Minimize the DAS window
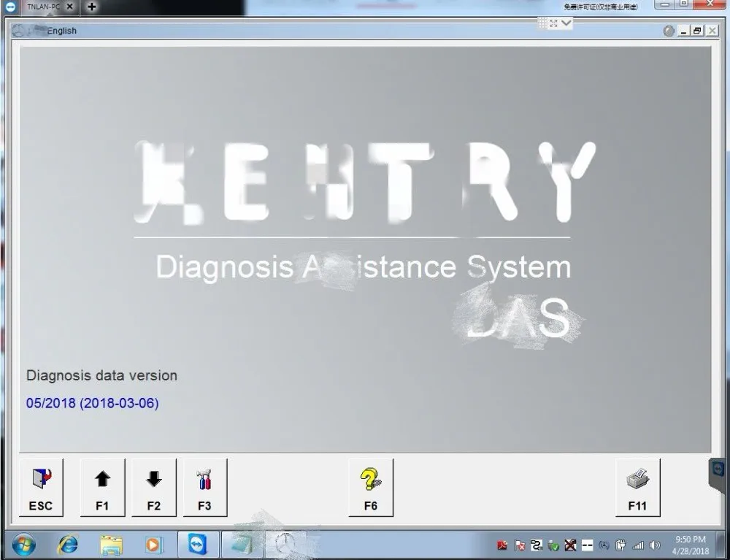The height and width of the screenshot is (560, 730). pyautogui.click(x=683, y=31)
